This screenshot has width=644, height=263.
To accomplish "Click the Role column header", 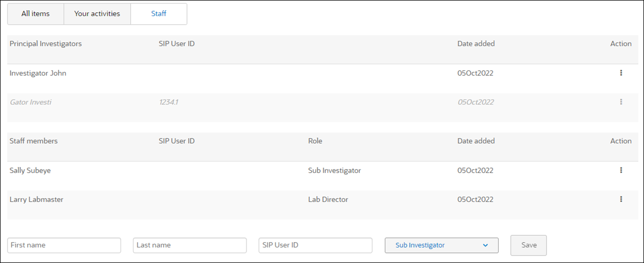I will 315,141.
